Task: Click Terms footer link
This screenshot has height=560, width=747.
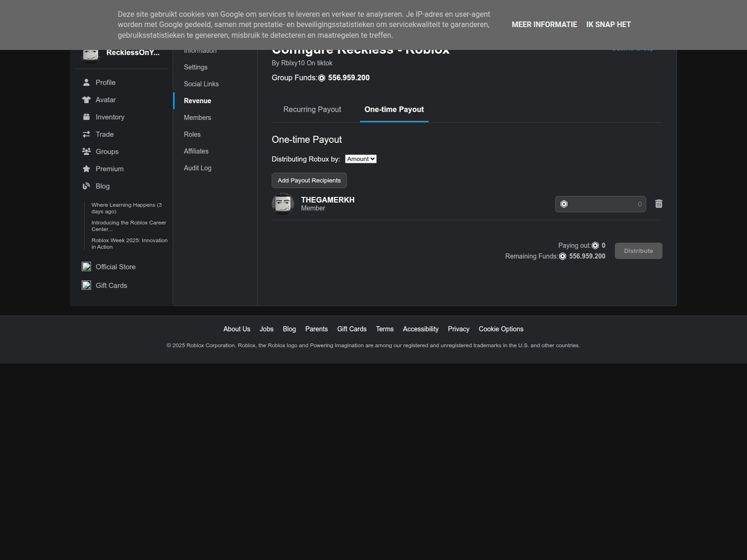Action: click(385, 329)
